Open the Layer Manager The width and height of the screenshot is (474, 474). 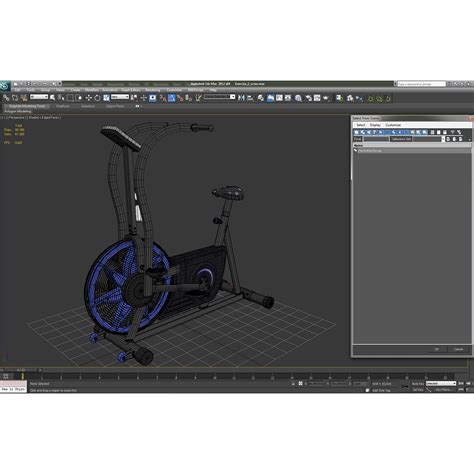click(x=261, y=98)
